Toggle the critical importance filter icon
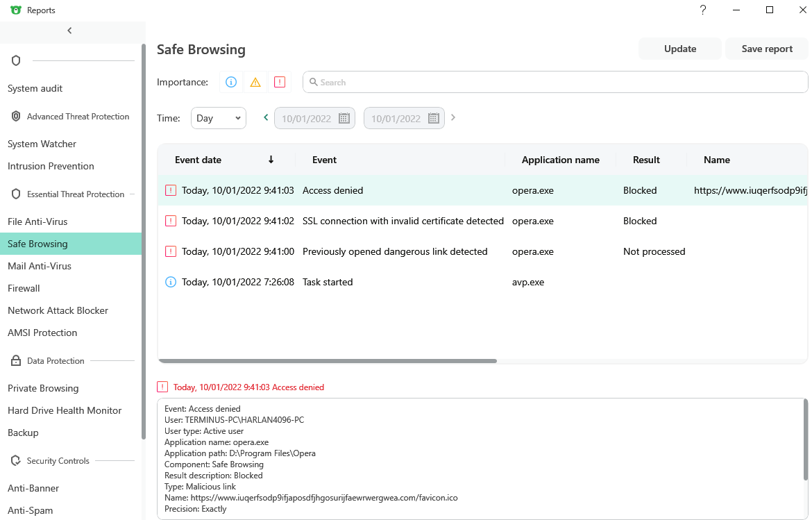Image resolution: width=812 pixels, height=520 pixels. pyautogui.click(x=280, y=82)
